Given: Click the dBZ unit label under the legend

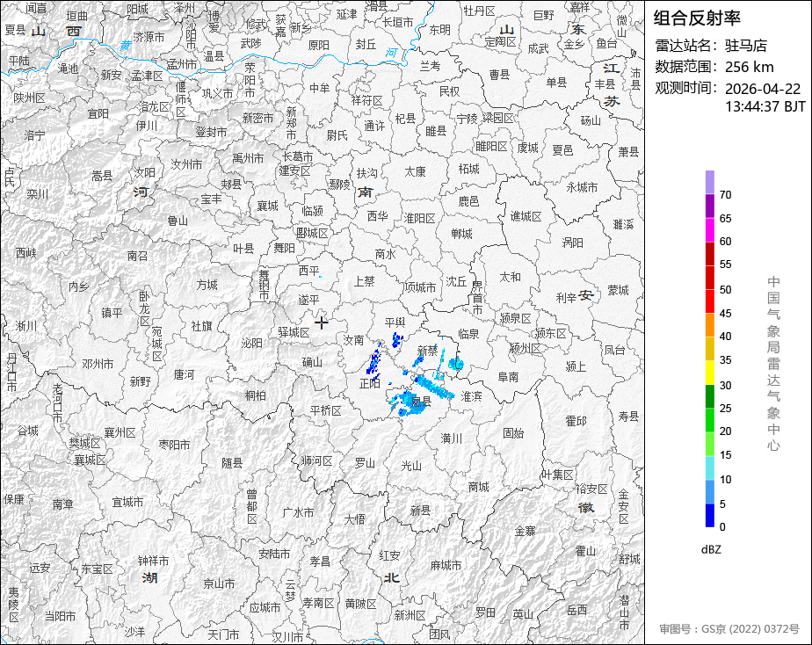Looking at the screenshot, I should click(x=711, y=550).
